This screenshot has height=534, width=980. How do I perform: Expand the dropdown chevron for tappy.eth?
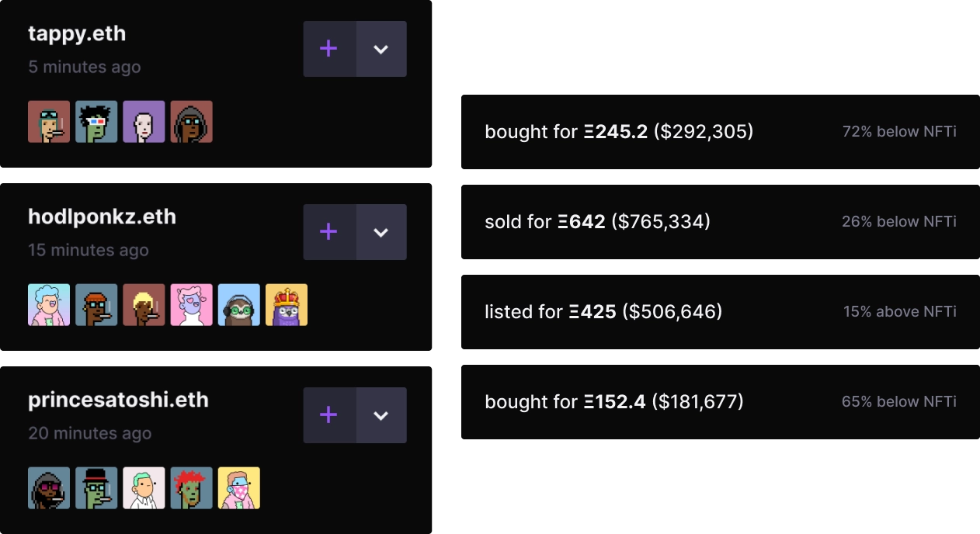point(381,49)
